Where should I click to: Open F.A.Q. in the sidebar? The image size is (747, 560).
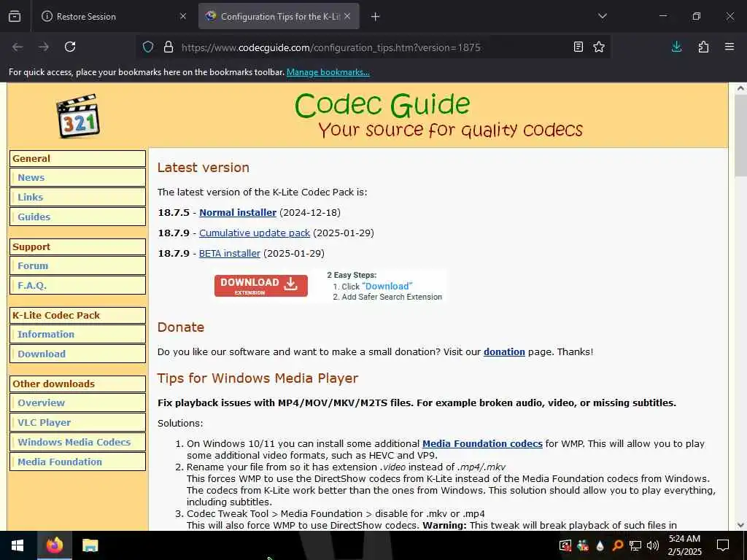[32, 285]
